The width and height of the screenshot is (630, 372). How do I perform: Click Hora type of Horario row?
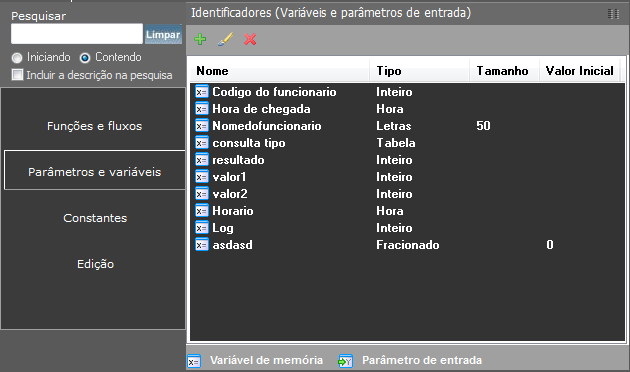pos(390,211)
